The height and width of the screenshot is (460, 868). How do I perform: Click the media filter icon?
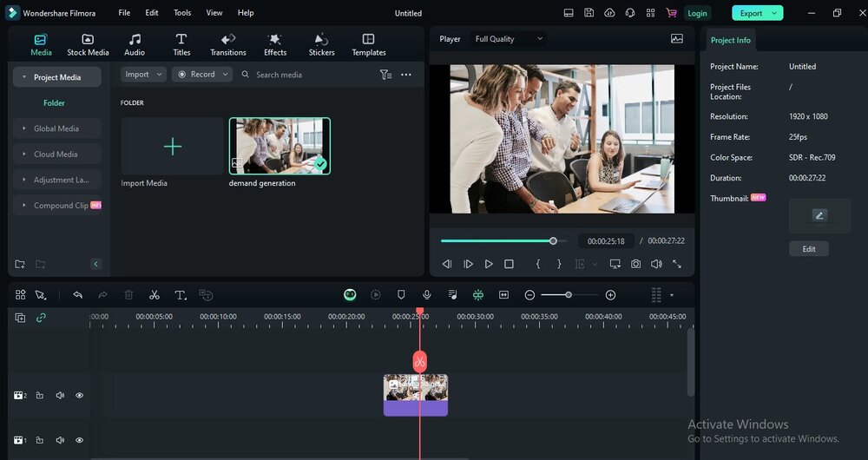click(386, 74)
